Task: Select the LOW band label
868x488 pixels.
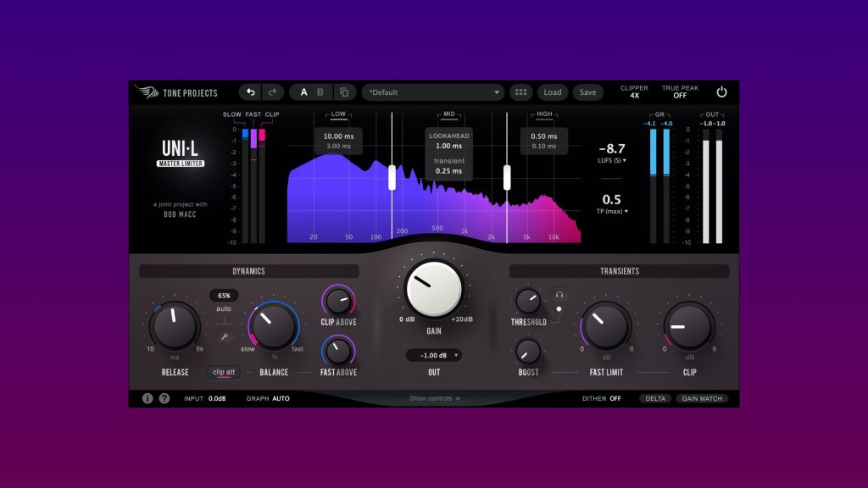Action: [338, 114]
